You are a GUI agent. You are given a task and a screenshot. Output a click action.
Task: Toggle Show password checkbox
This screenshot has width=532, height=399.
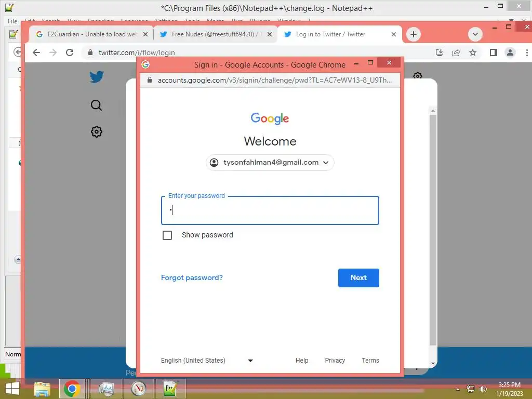point(167,235)
